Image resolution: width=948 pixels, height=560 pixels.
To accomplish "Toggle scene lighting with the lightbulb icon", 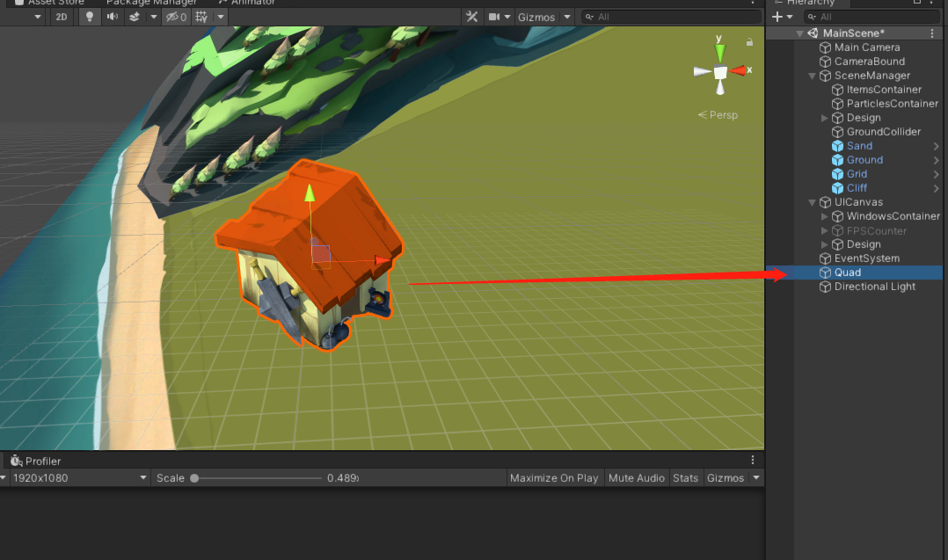I will [x=90, y=17].
